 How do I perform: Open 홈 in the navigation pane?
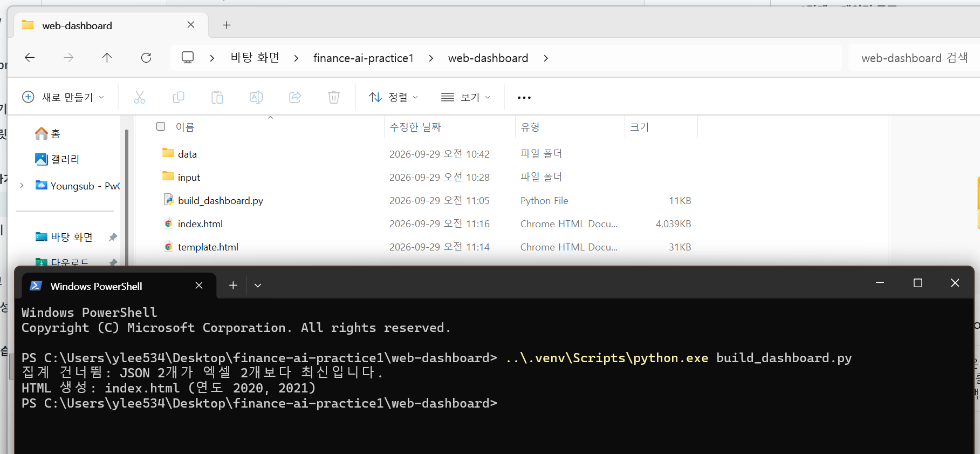click(47, 133)
